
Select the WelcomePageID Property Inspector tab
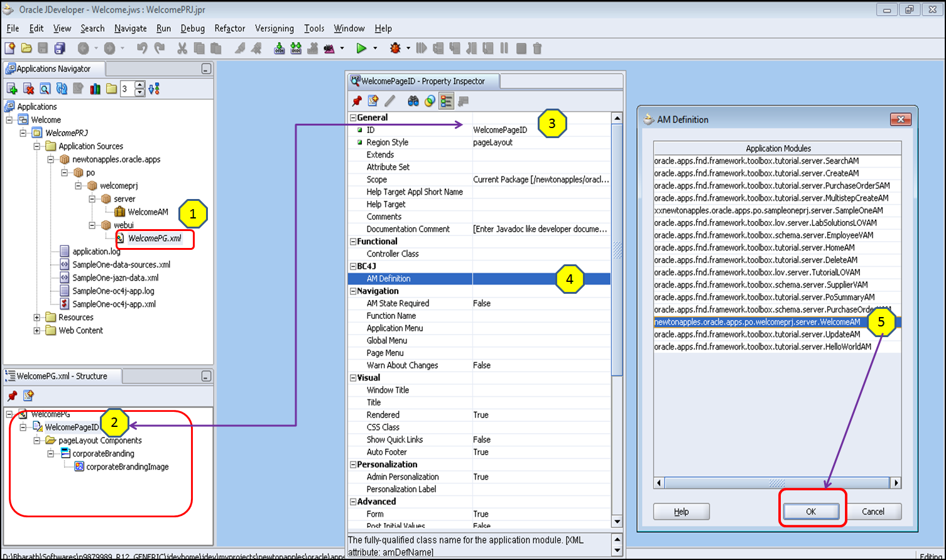tap(424, 81)
